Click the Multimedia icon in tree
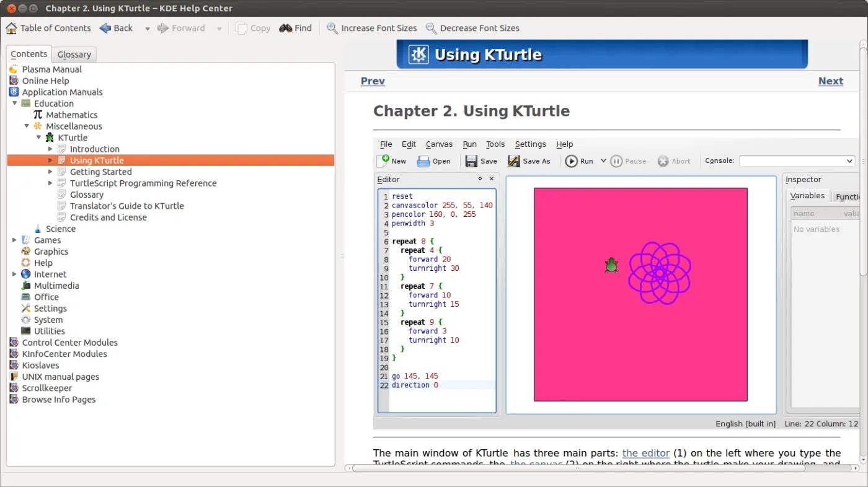 click(x=25, y=286)
